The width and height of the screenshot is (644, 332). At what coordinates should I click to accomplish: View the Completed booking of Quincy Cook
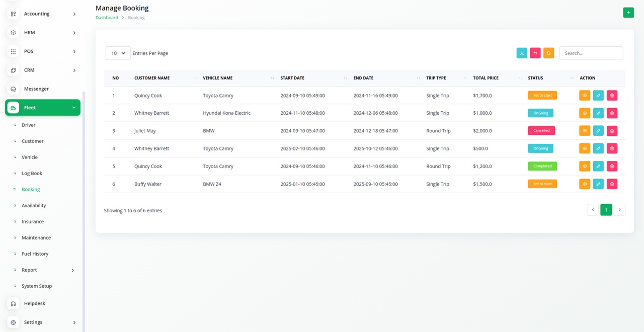[x=585, y=167]
